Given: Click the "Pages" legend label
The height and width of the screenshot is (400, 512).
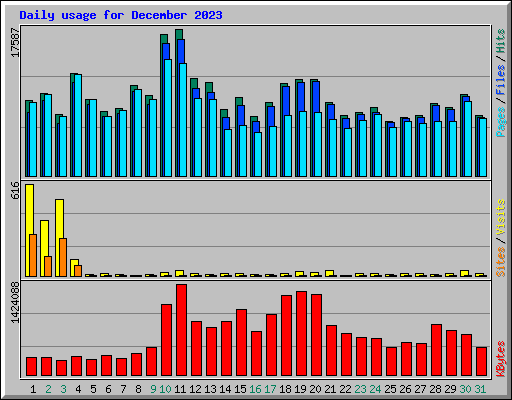Looking at the screenshot, I should tap(501, 122).
